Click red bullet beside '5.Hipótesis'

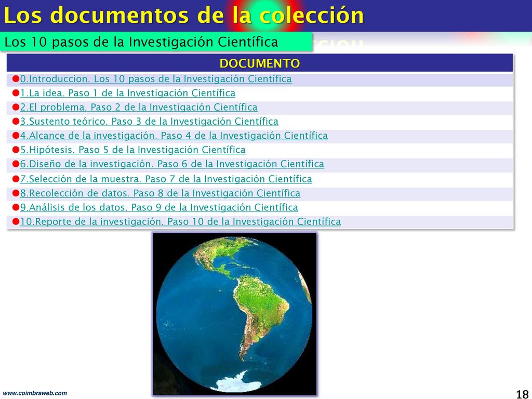pos(16,150)
